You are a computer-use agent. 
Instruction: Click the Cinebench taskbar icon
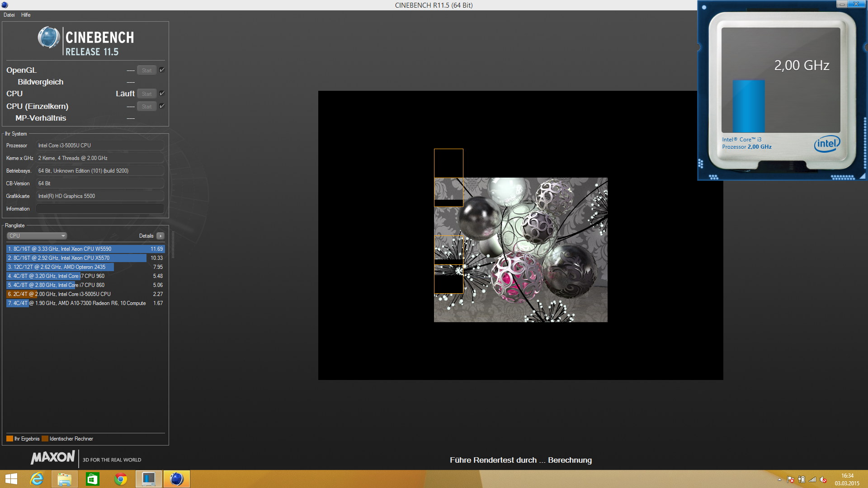tap(176, 479)
